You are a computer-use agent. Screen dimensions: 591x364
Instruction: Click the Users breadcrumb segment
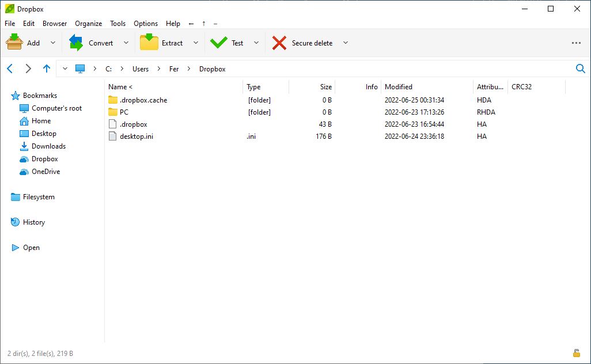click(x=141, y=69)
